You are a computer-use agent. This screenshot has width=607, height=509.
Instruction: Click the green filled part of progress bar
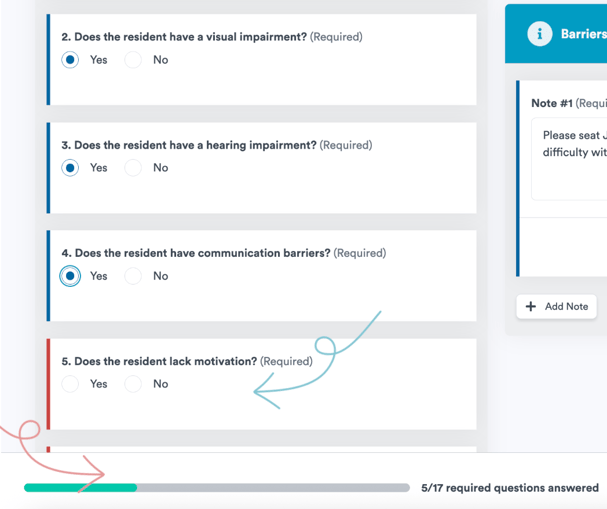pos(80,488)
